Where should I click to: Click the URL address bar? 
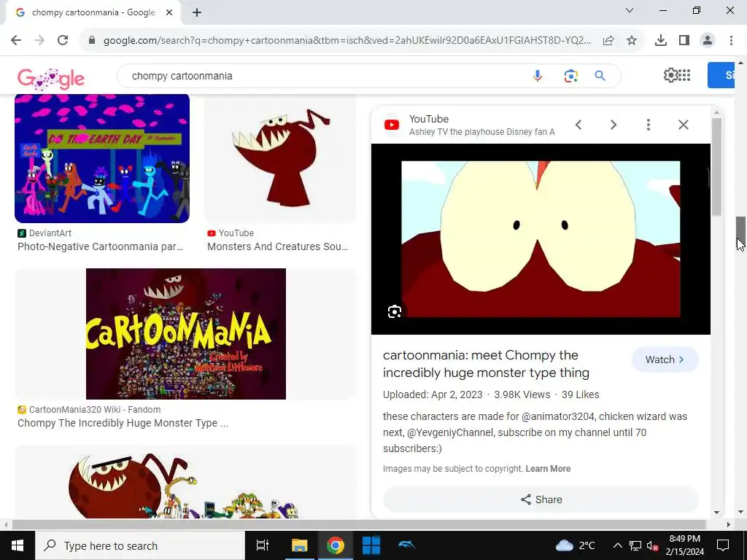tap(347, 41)
